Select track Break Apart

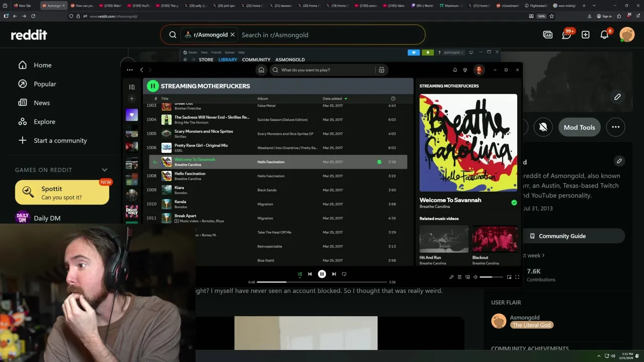point(278,218)
